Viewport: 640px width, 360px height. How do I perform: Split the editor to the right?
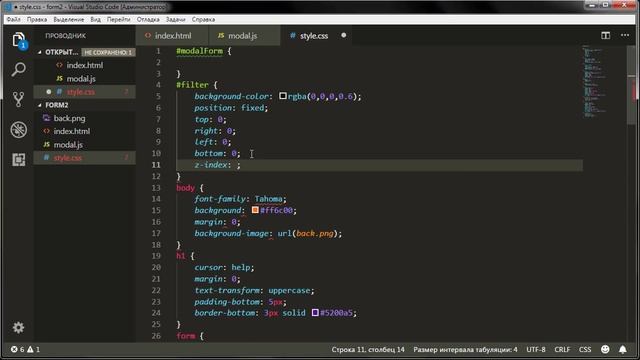point(605,36)
